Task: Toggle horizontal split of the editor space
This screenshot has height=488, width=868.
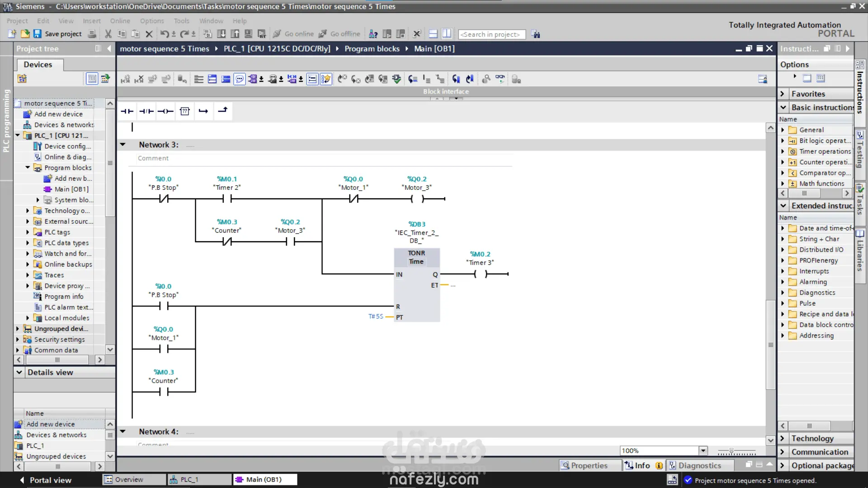Action: pos(433,34)
